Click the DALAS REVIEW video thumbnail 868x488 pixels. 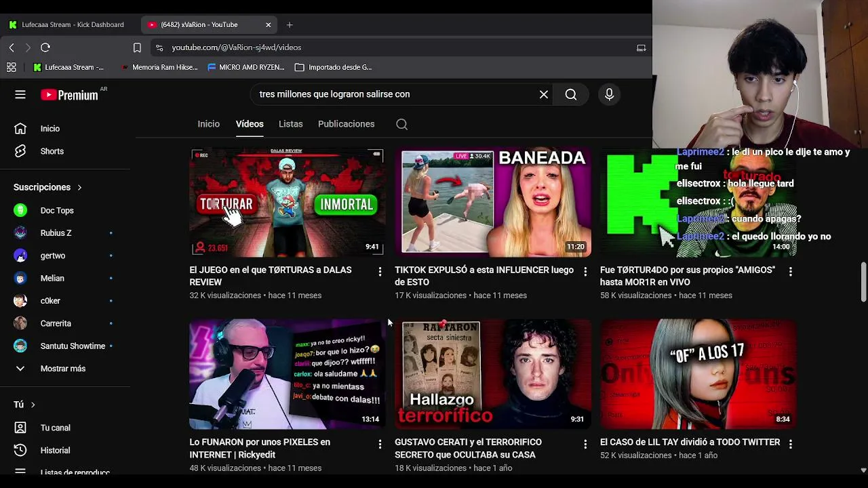(x=287, y=203)
